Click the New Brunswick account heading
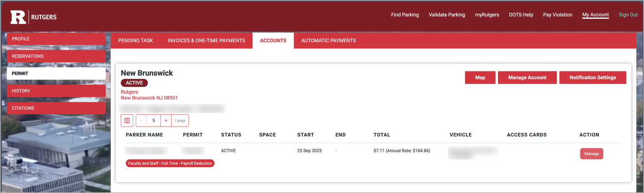The image size is (644, 193). click(147, 73)
